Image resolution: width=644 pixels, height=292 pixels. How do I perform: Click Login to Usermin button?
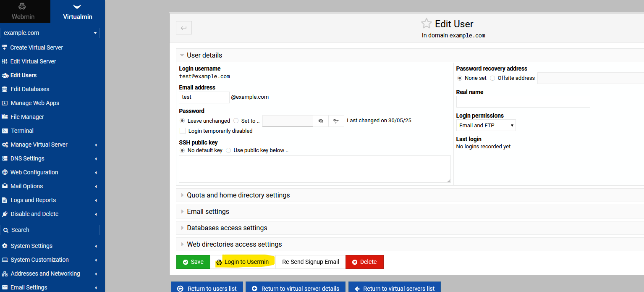[243, 262]
